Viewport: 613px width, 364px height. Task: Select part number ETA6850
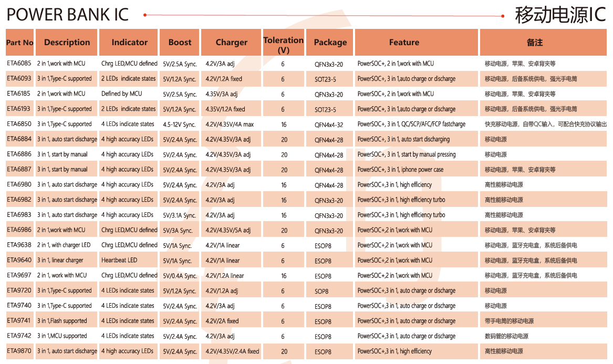coord(19,124)
